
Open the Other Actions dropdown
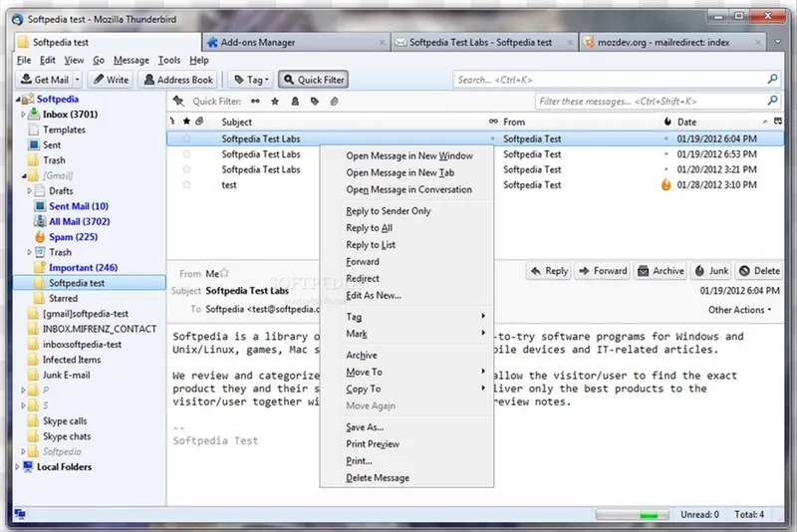click(x=739, y=310)
